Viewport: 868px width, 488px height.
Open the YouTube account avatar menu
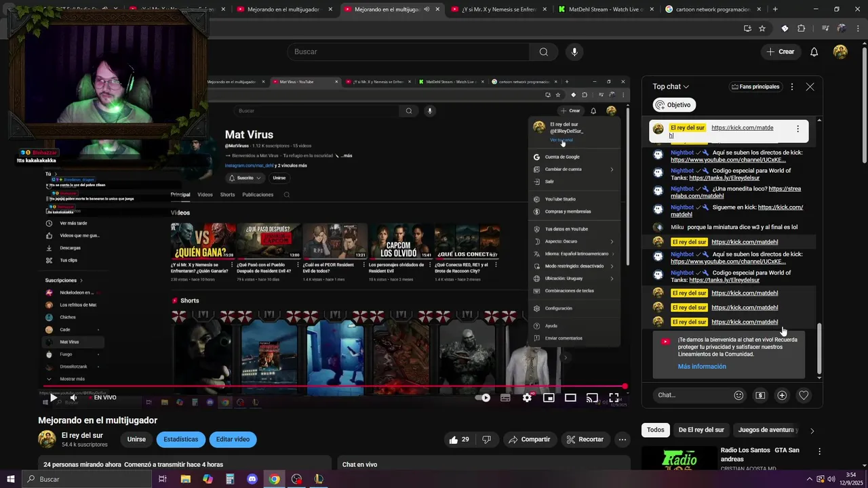840,52
